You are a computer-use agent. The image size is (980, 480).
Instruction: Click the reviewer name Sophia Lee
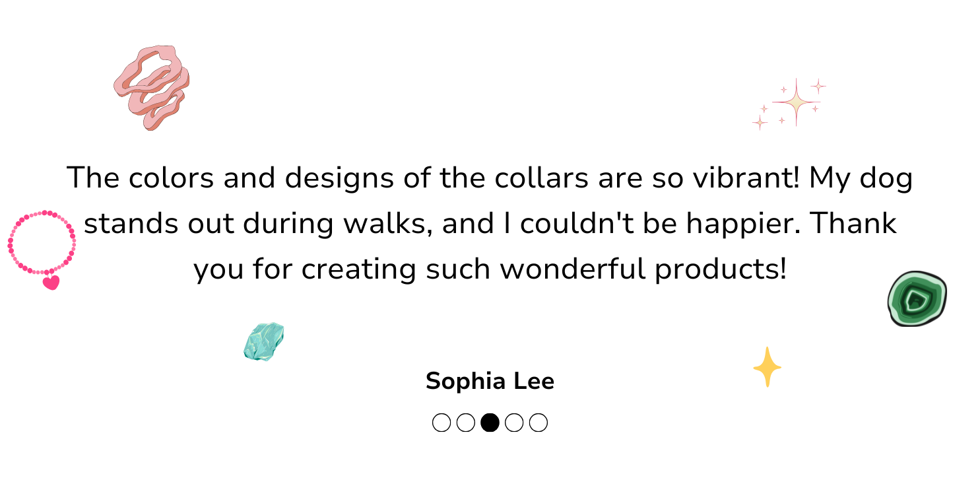[490, 381]
